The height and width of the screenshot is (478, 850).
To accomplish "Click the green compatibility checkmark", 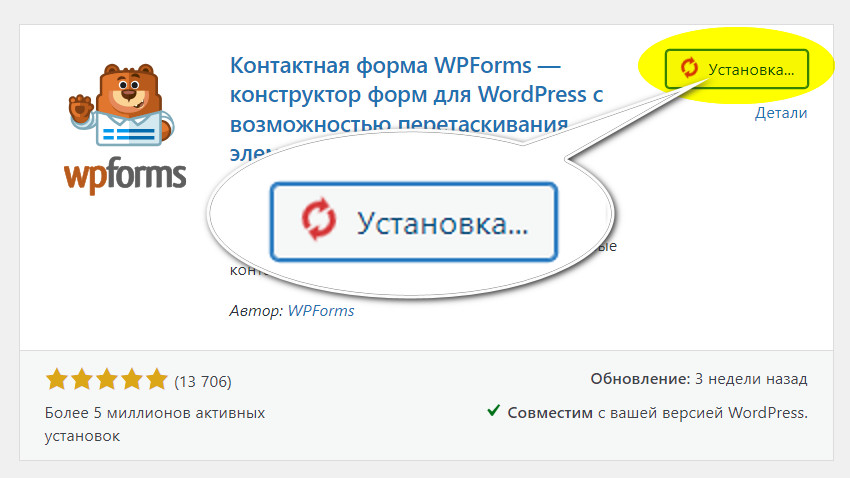I will coord(493,410).
